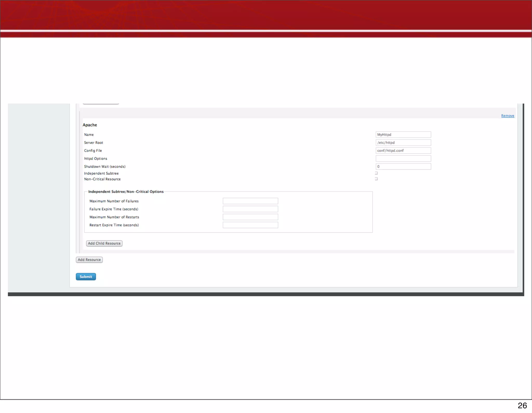Click the Independent Subtree label text
This screenshot has width=532, height=413.
point(101,173)
